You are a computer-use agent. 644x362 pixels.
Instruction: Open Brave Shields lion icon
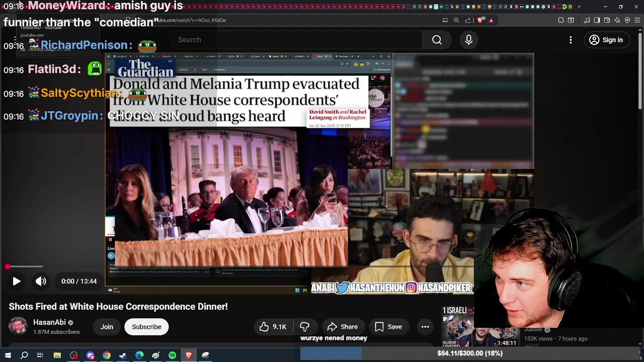point(480,20)
